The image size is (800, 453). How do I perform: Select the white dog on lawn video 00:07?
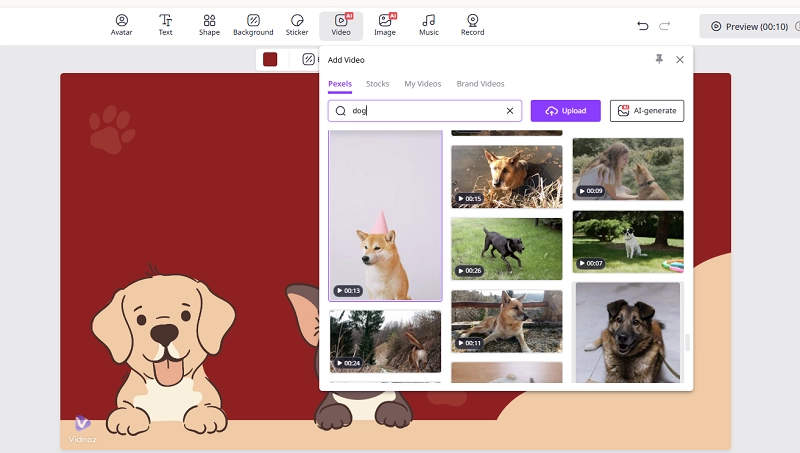628,241
